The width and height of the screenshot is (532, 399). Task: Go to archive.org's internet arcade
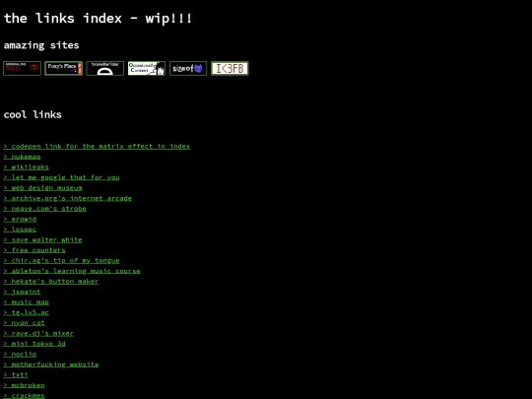coord(68,198)
